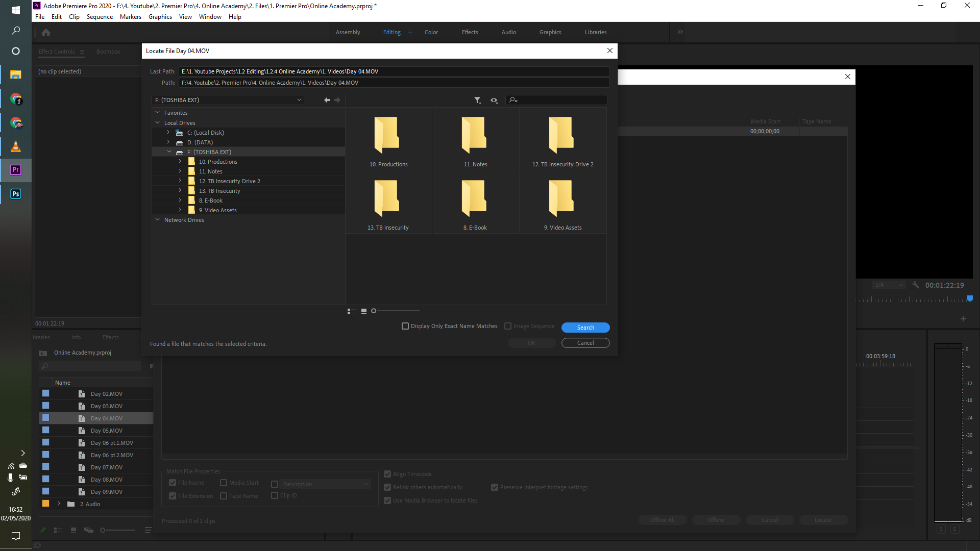Image resolution: width=980 pixels, height=551 pixels.
Task: Disable Relink others automatically
Action: (387, 487)
